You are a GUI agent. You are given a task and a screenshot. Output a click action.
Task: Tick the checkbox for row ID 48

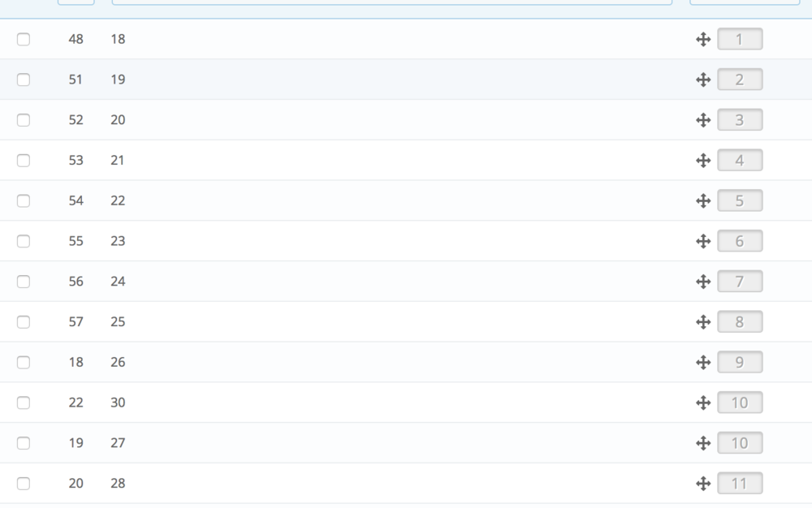point(24,39)
